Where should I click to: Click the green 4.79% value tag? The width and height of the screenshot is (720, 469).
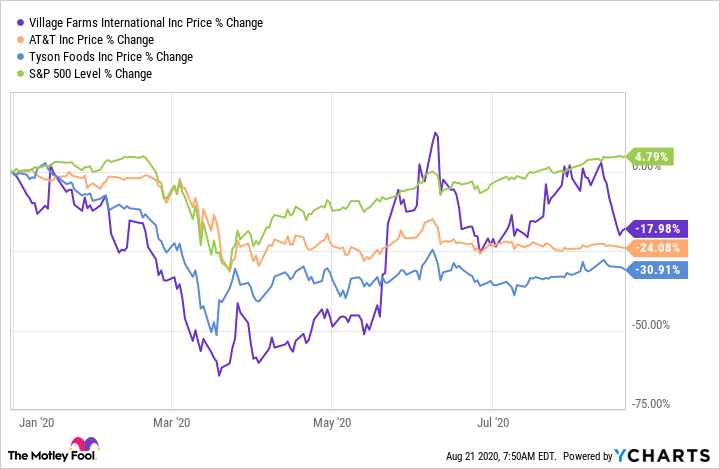[x=650, y=156]
